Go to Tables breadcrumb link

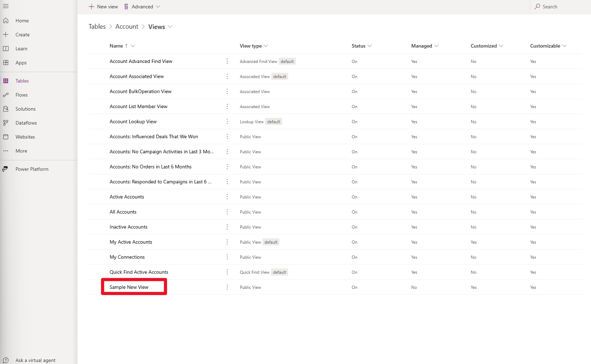97,27
